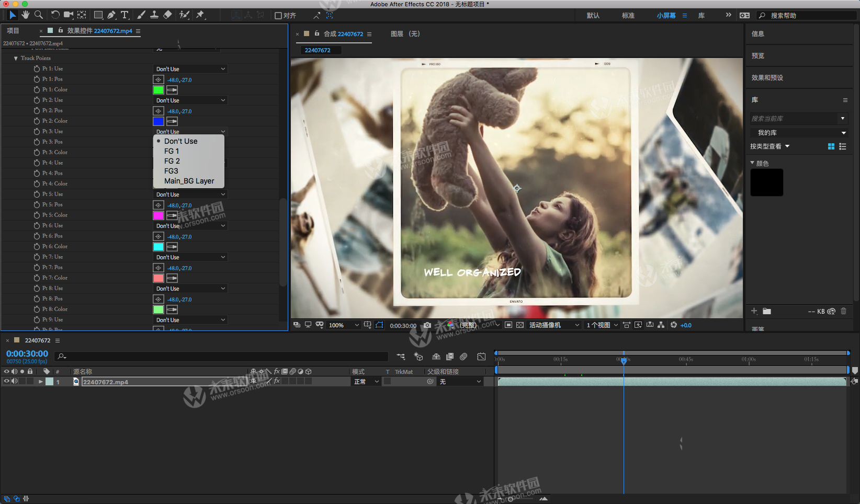Select the Horizontal Type tool
860x504 pixels.
(x=125, y=15)
